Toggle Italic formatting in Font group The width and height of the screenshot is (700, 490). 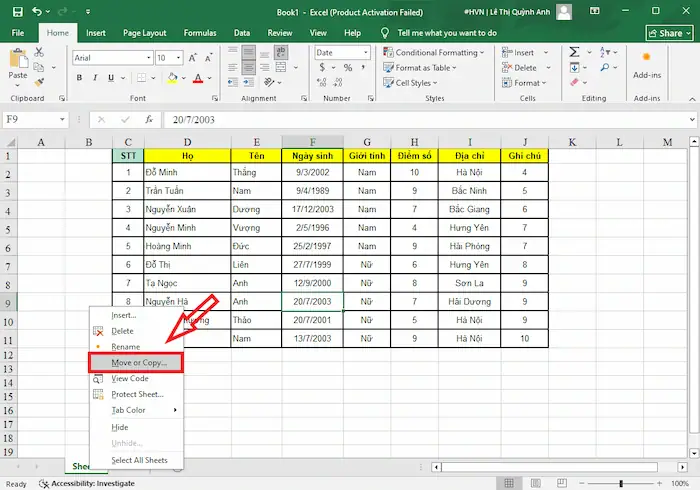point(95,78)
